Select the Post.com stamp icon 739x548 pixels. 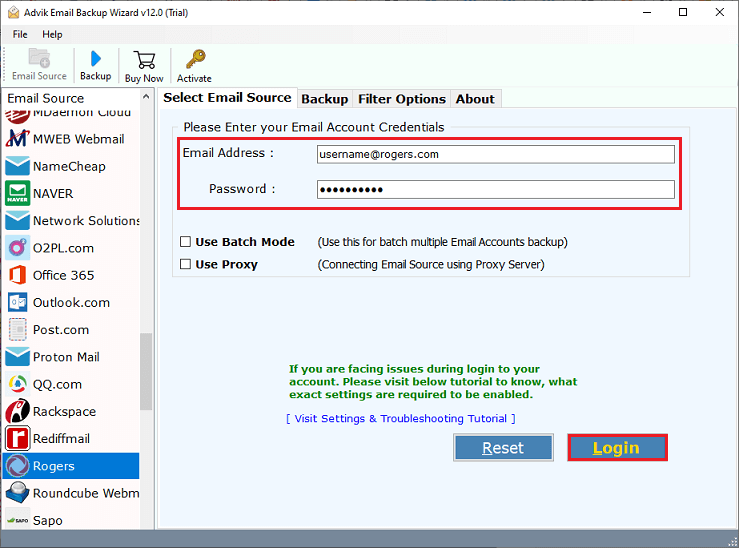tap(17, 329)
